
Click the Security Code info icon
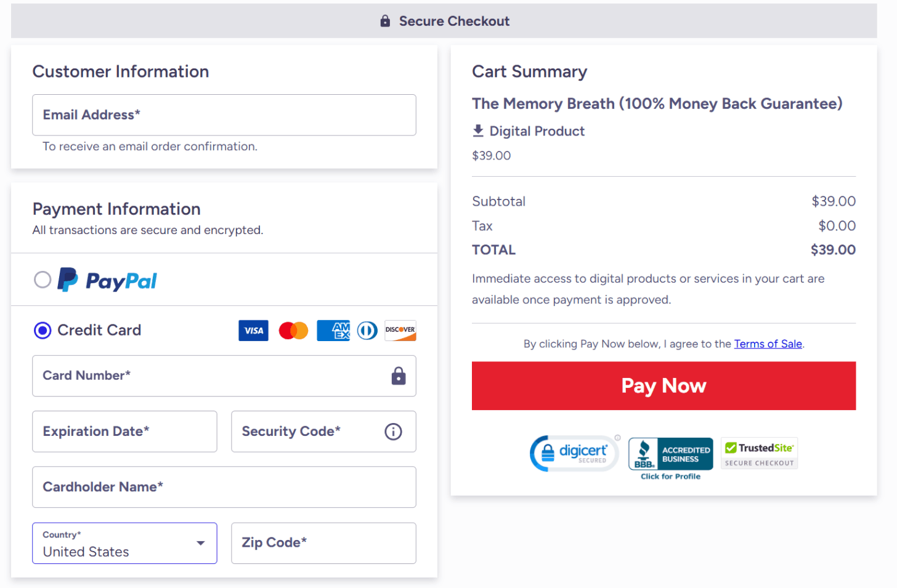point(393,432)
